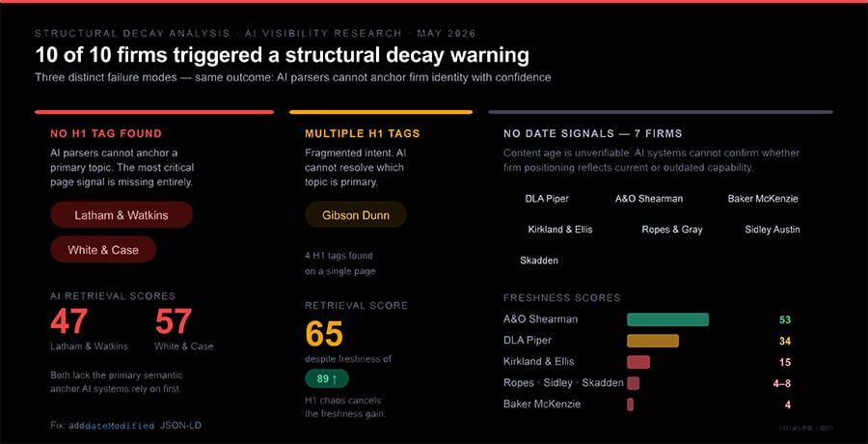Click the Kirkland & Ellis freshness bar
This screenshot has width=868, height=444.
pyautogui.click(x=638, y=362)
